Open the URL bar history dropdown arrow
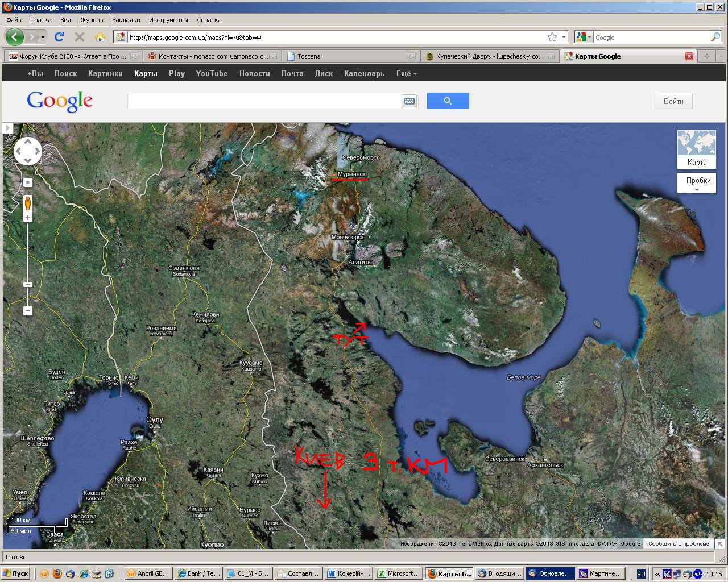 coord(564,37)
